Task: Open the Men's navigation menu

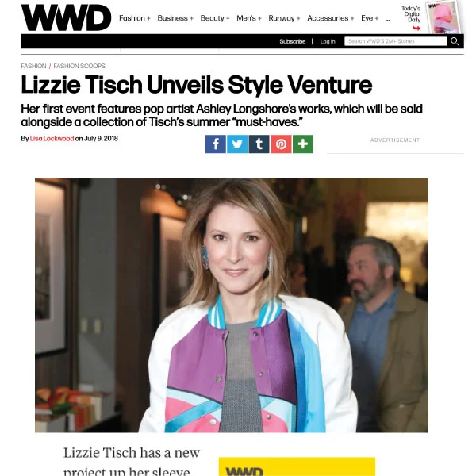Action: click(x=249, y=18)
